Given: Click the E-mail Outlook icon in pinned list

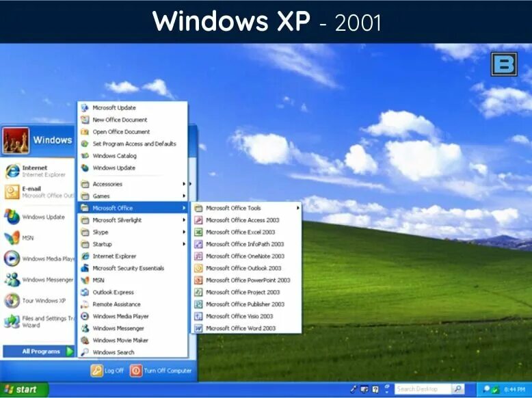Looking at the screenshot, I should click(12, 192).
